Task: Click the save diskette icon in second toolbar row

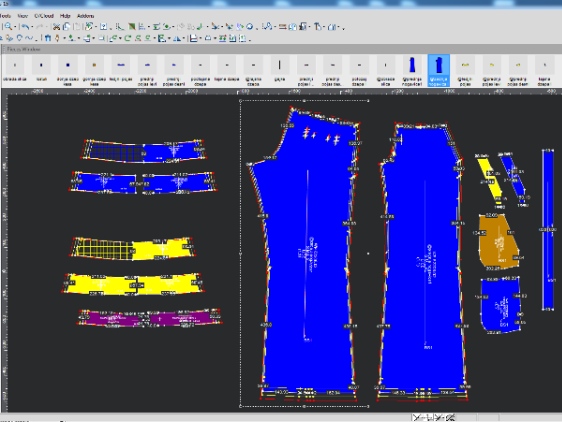Action: [194, 38]
